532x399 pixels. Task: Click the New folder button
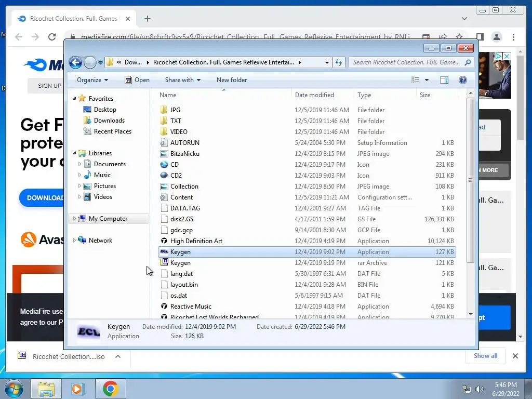click(232, 80)
